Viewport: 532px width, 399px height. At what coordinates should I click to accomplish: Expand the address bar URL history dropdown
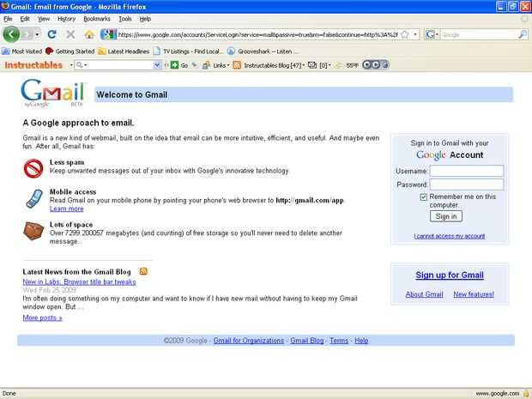(x=415, y=34)
